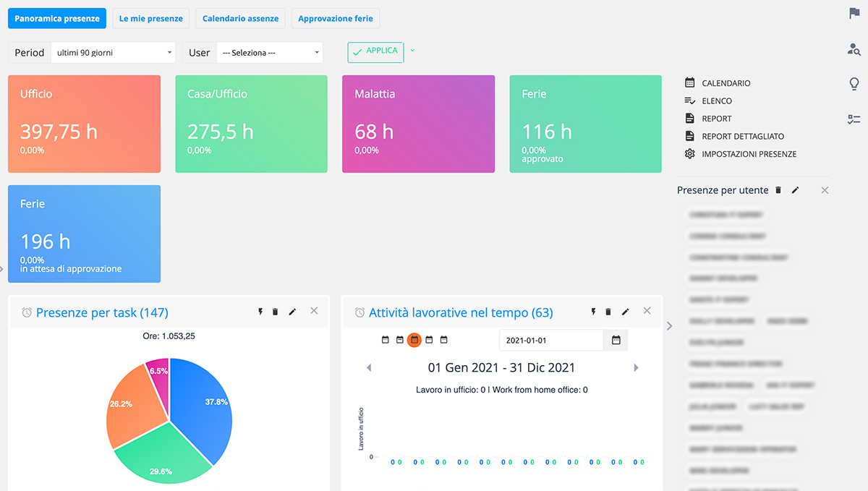The image size is (868, 491).
Task: Open the User selection dropdown
Action: 269,53
